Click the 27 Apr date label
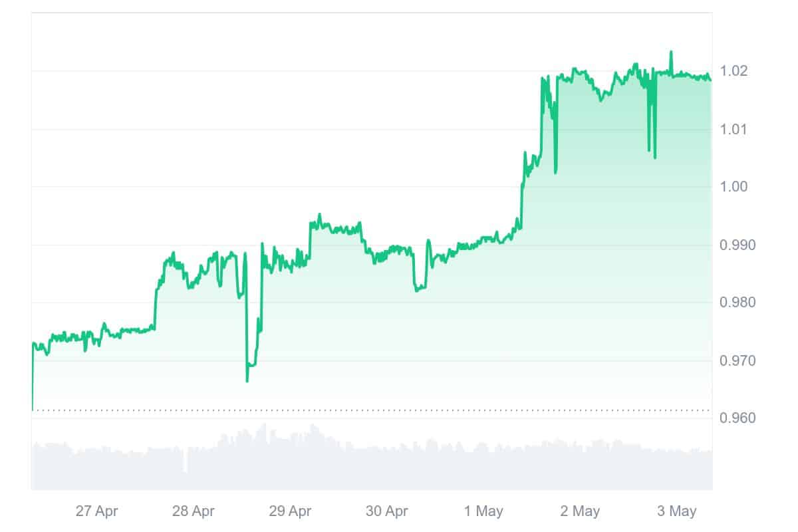The height and width of the screenshot is (532, 798). [96, 511]
